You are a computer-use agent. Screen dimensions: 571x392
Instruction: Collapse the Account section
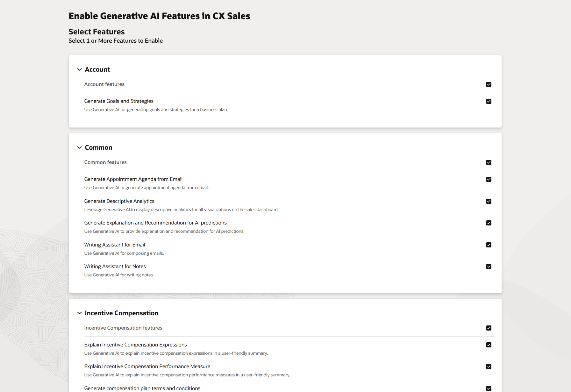79,69
